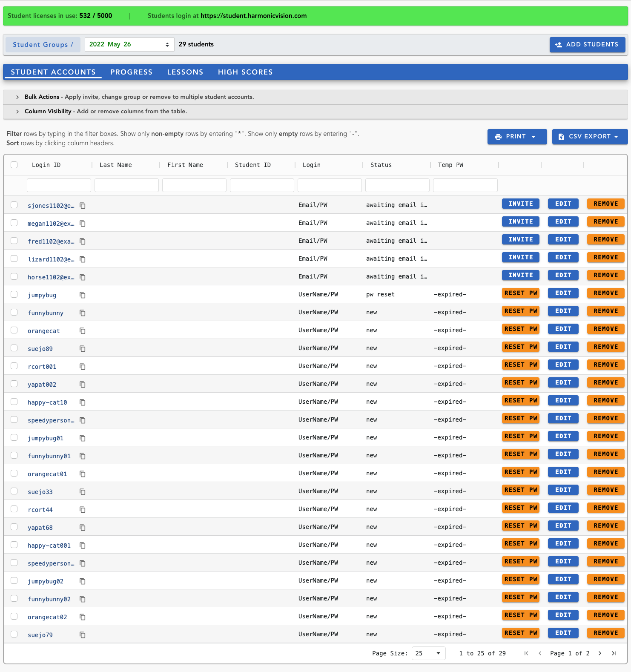Image resolution: width=631 pixels, height=672 pixels.
Task: Edit the happy-cat001 student
Action: click(x=563, y=543)
